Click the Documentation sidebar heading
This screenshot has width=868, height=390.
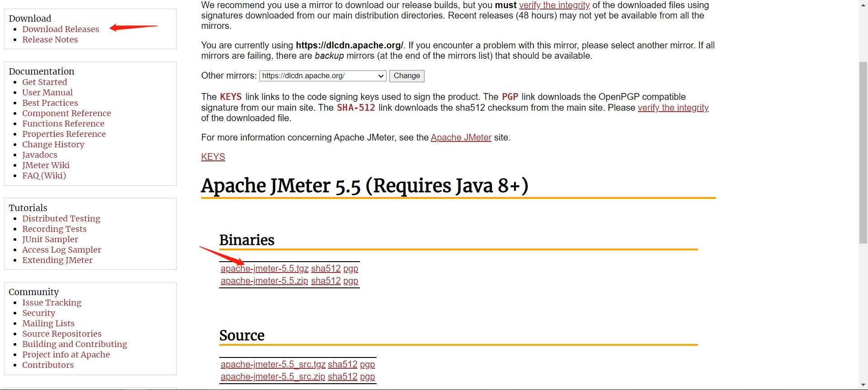click(42, 71)
